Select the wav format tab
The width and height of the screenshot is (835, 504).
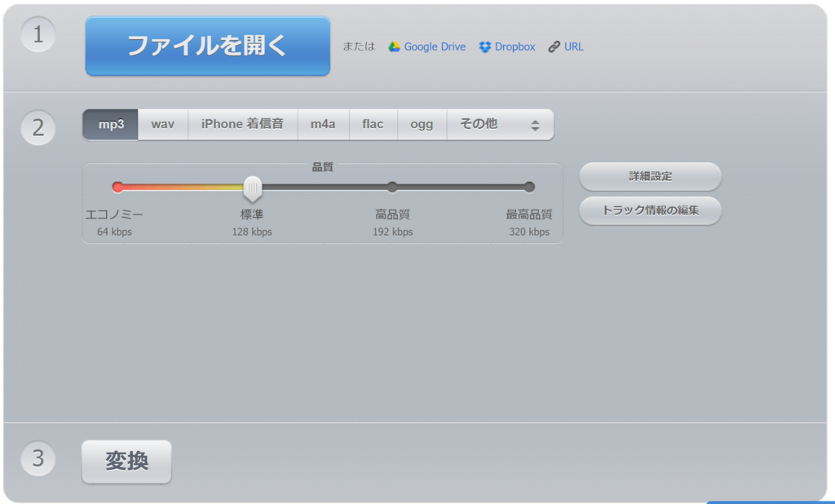pos(163,125)
